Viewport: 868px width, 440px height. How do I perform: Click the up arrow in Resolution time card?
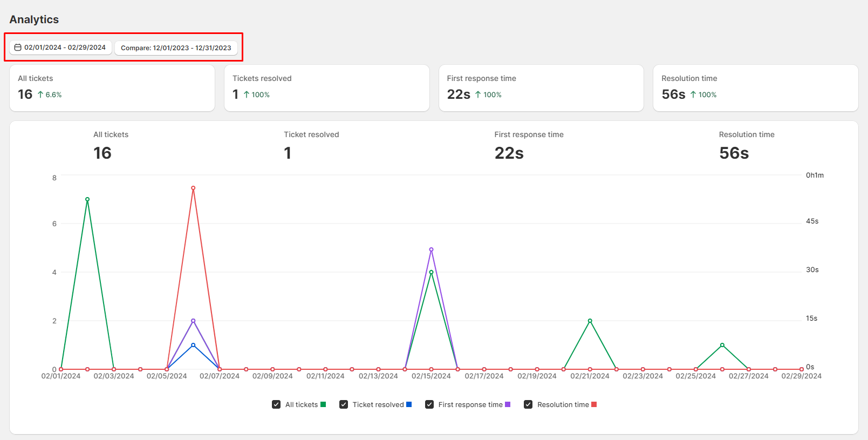693,94
